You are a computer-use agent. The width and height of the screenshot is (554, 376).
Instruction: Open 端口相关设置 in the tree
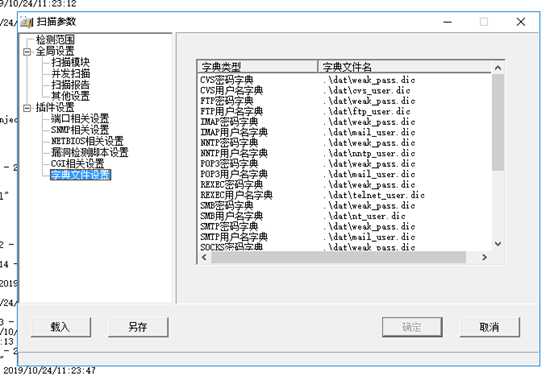coord(80,118)
